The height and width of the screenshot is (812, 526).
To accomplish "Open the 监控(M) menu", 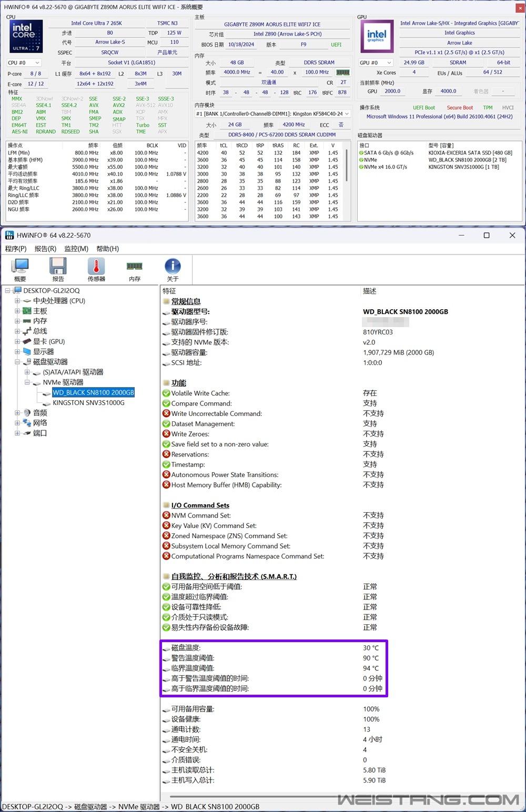I will point(76,249).
